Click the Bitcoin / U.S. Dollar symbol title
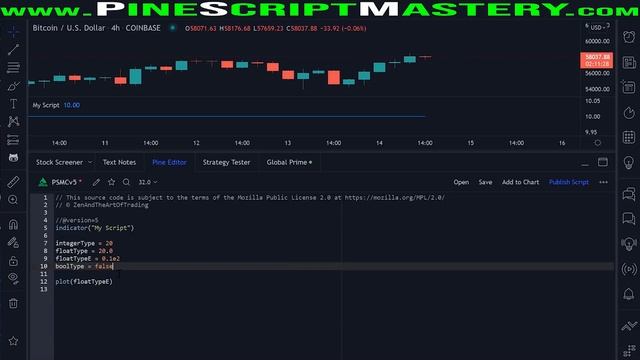 tap(69, 28)
